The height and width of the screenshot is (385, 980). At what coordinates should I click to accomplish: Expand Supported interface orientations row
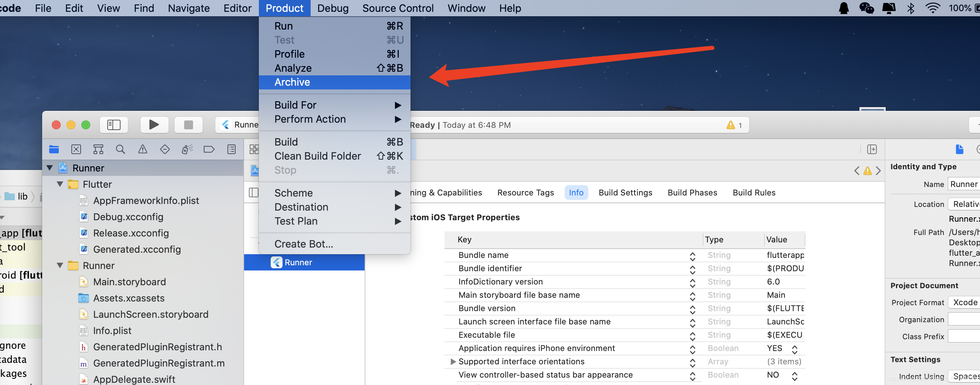coord(453,361)
